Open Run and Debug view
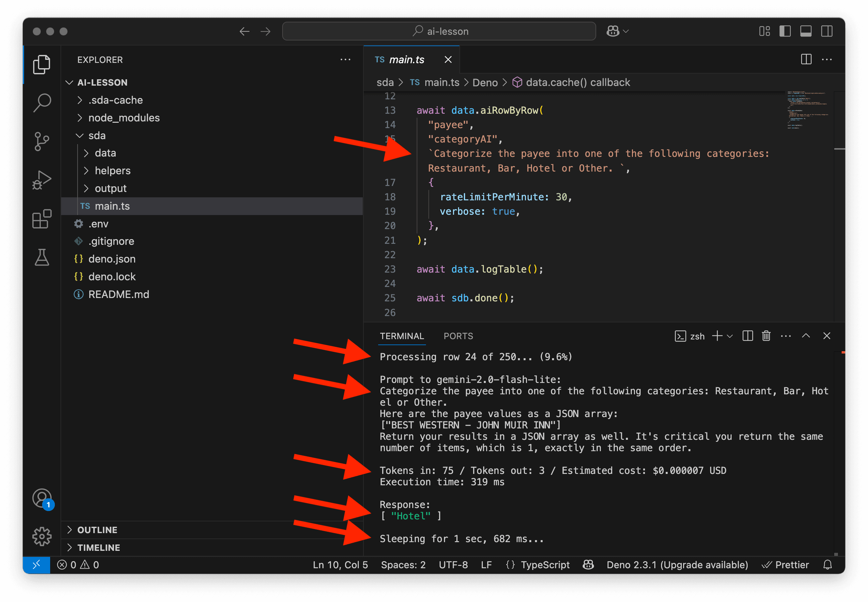The image size is (868, 602). pos(41,180)
